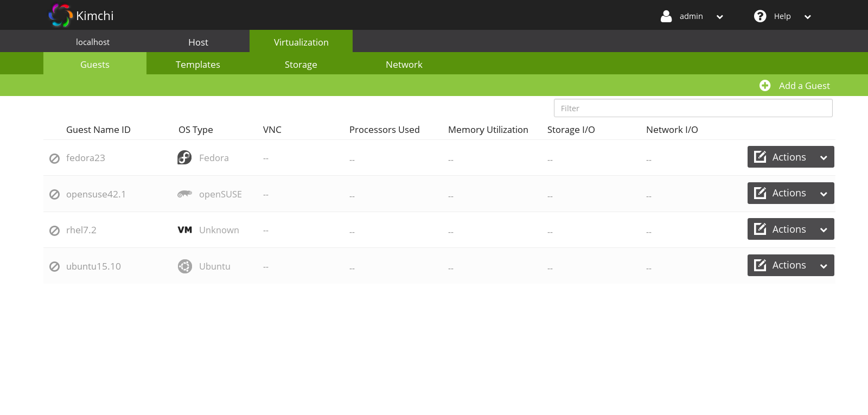
Task: Open Actions dropdown arrow for ubuntu15.10
Action: [x=824, y=266]
